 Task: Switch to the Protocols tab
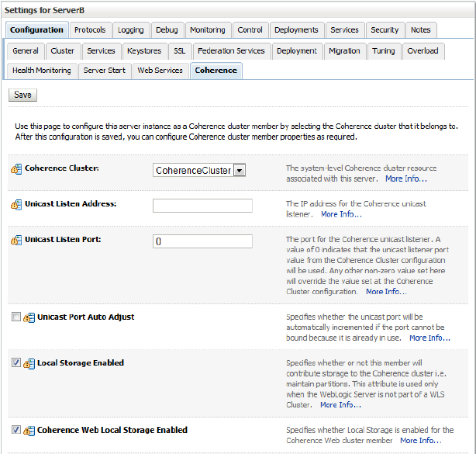point(90,29)
